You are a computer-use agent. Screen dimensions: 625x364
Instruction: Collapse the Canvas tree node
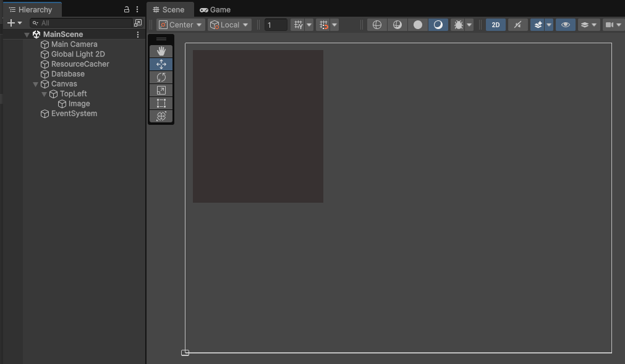click(x=36, y=84)
